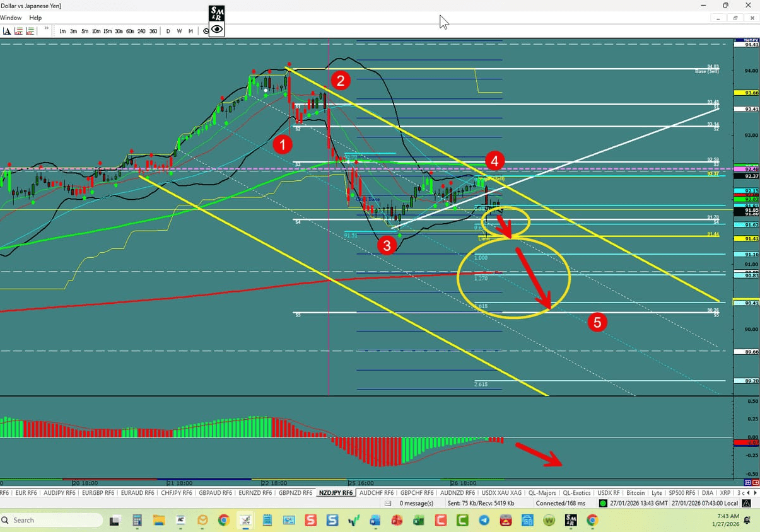Select the chart type icon with letter A
The height and width of the screenshot is (532, 760).
pyautogui.click(x=7, y=30)
